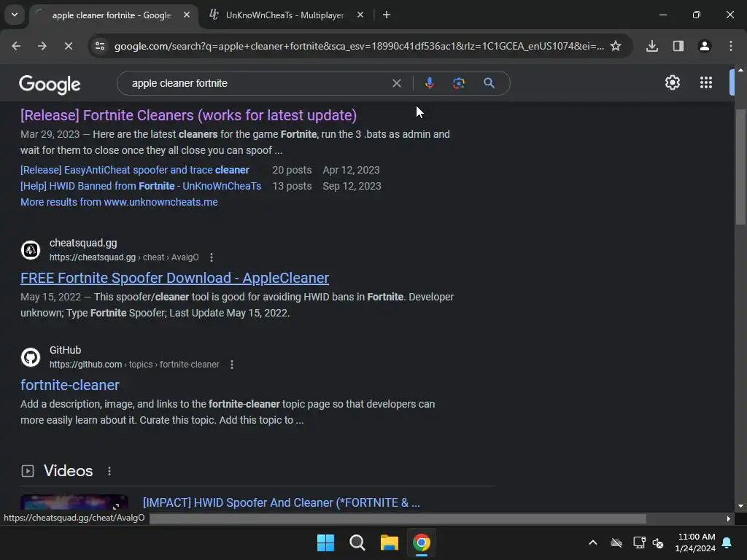Open Chrome three-dot menu
747x560 pixels.
(x=731, y=46)
